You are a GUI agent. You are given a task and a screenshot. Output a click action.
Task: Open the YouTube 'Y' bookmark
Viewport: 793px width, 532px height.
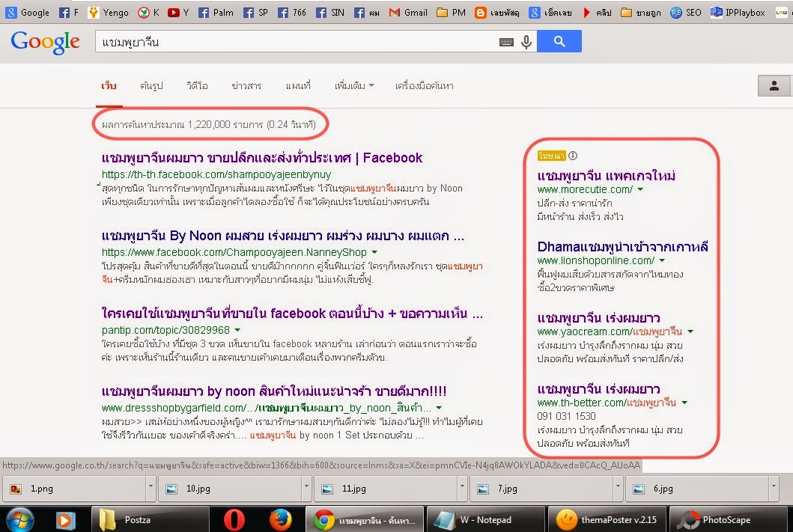tap(178, 13)
